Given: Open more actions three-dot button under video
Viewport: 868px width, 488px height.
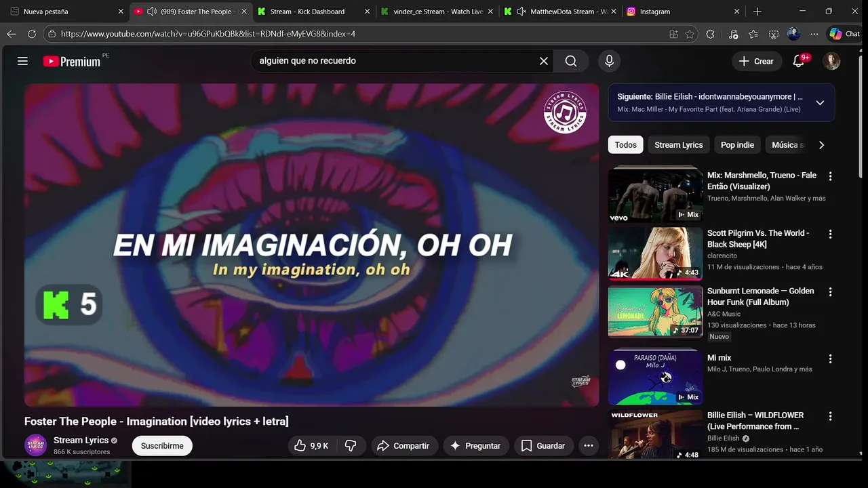Looking at the screenshot, I should (x=589, y=445).
